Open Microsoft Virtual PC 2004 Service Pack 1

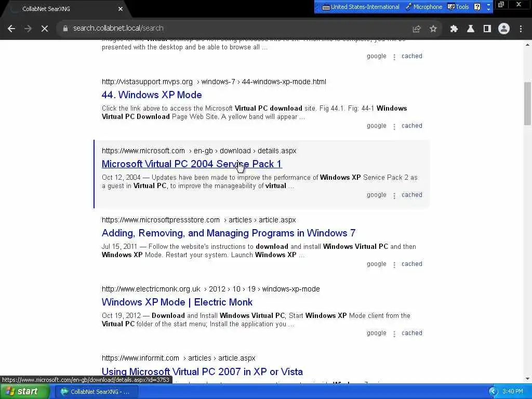click(x=192, y=164)
